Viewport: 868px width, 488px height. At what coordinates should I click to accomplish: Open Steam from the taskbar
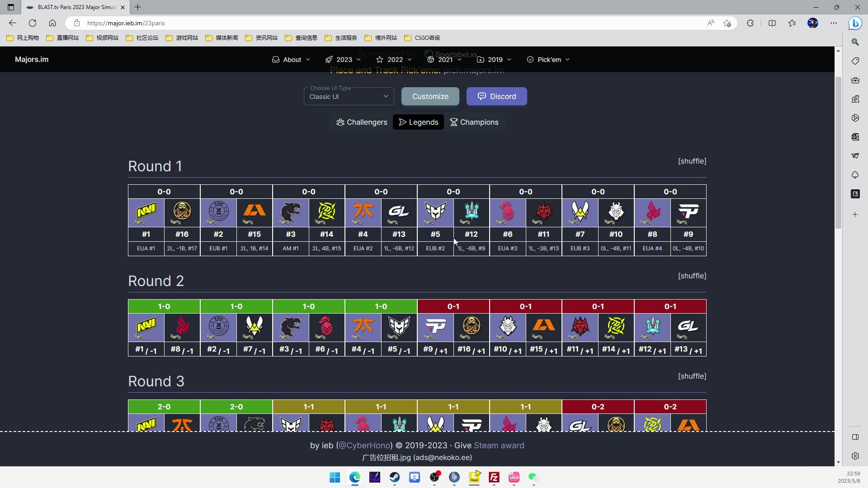pyautogui.click(x=395, y=477)
